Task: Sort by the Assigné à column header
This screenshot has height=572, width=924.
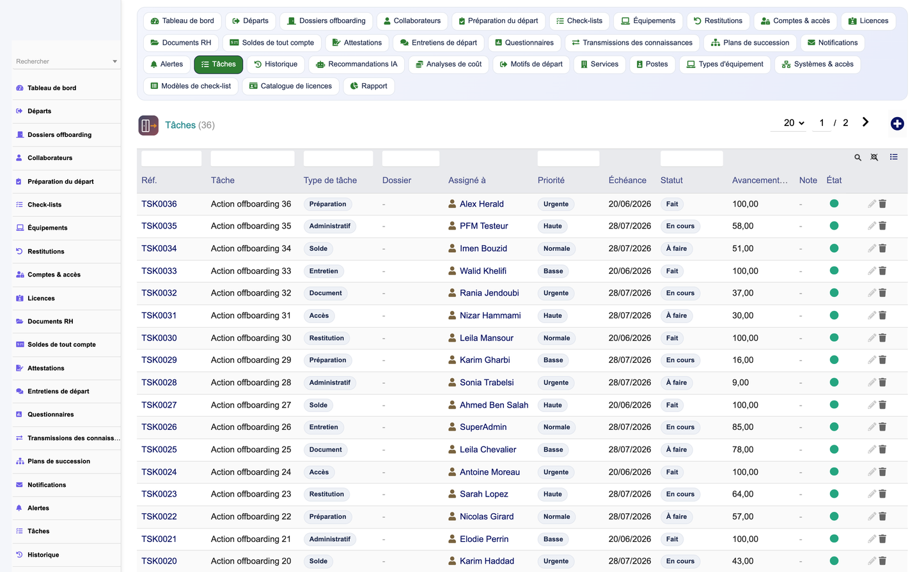Action: pos(467,180)
